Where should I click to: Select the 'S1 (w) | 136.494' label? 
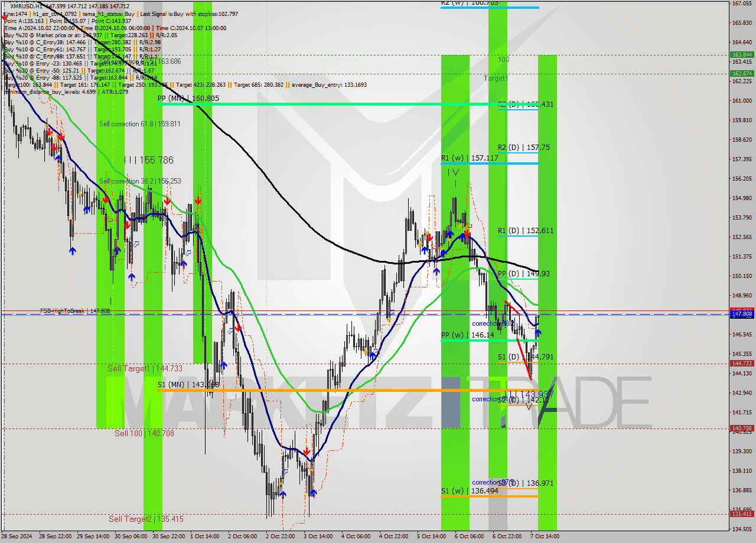(469, 490)
